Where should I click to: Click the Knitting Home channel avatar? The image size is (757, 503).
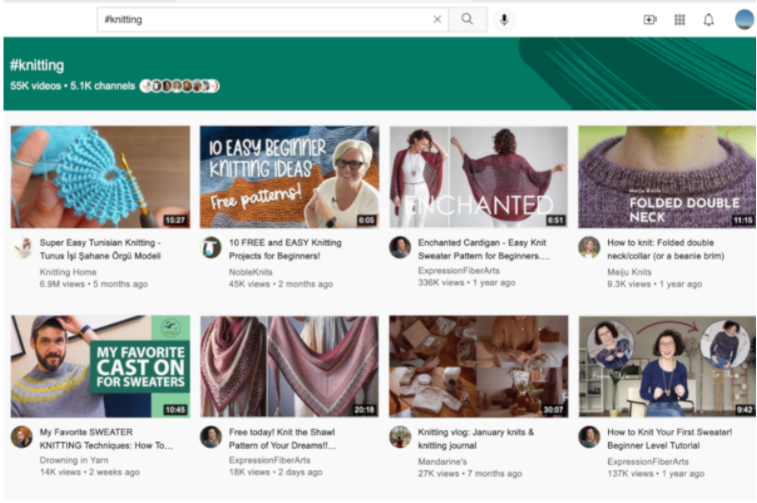point(22,248)
